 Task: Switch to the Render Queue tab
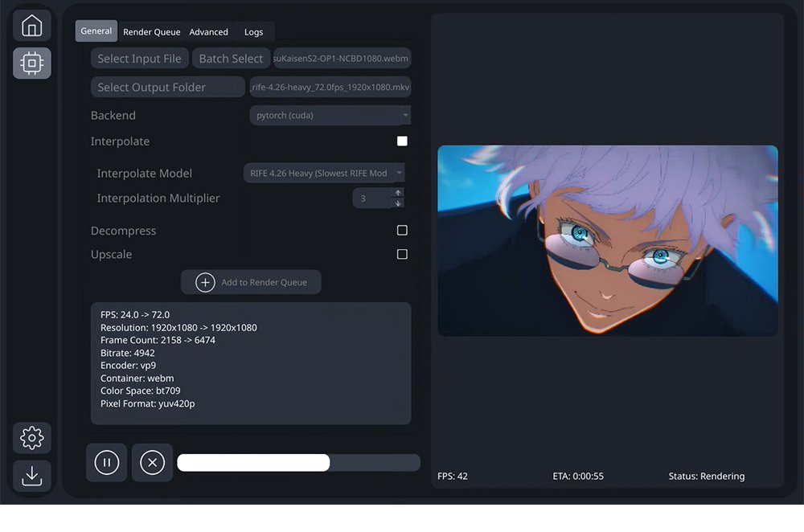tap(151, 31)
